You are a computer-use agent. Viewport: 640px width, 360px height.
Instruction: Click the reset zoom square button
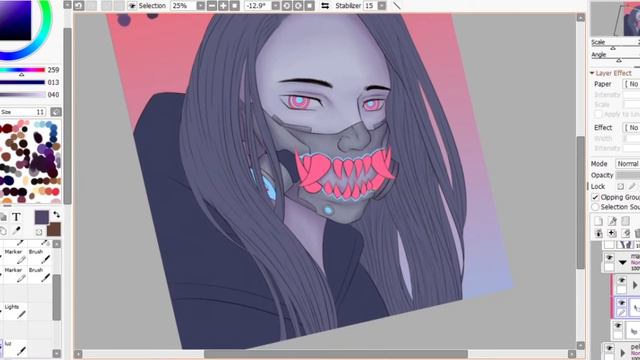[234, 6]
